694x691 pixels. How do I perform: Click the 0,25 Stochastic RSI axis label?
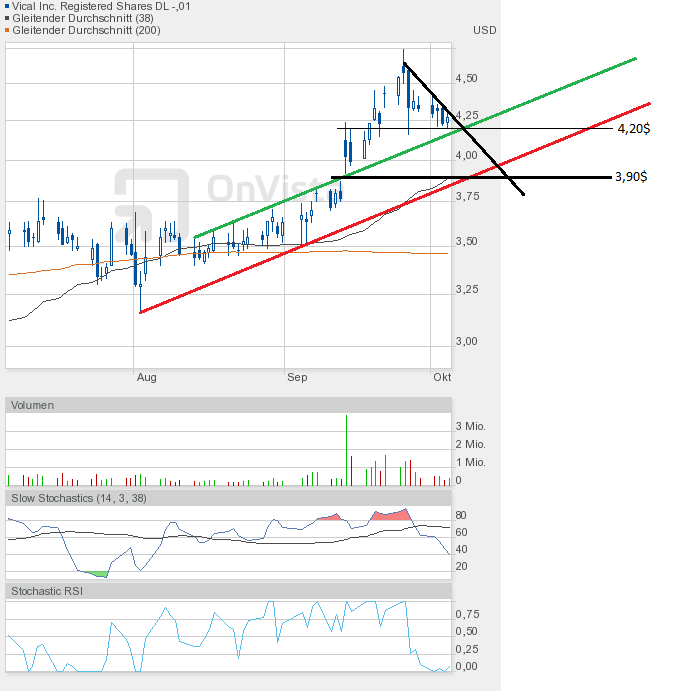coord(467,649)
